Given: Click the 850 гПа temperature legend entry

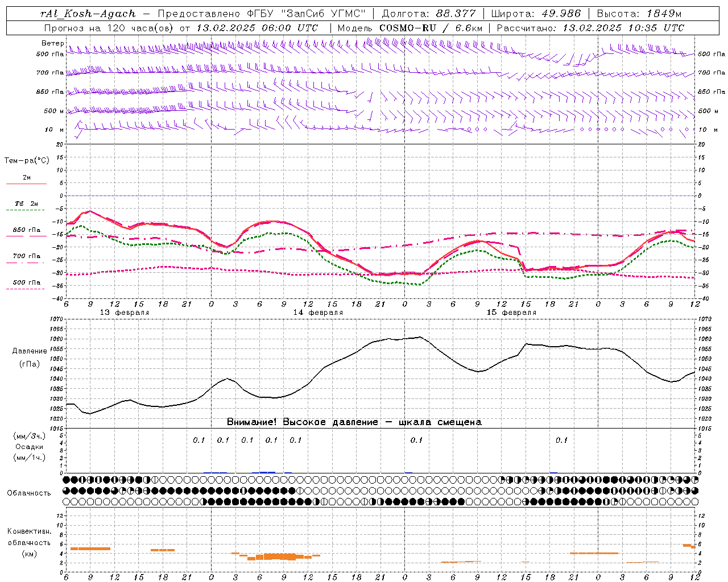Looking at the screenshot, I should (x=27, y=230).
